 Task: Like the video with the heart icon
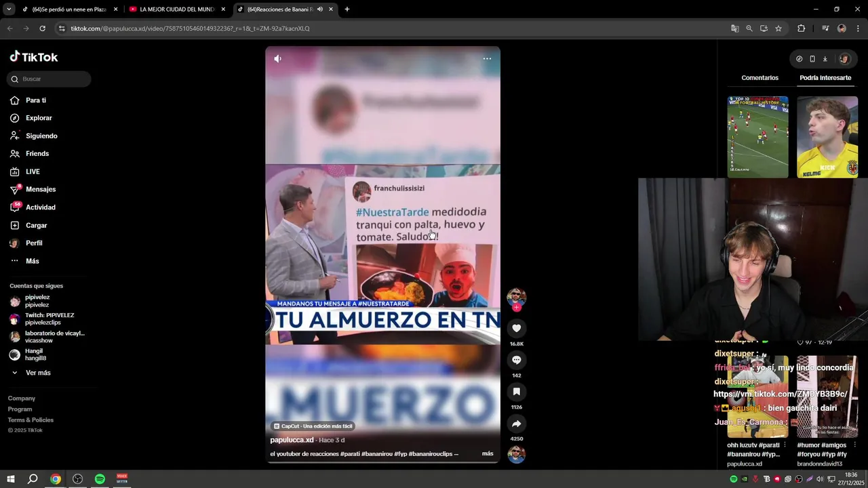pos(516,328)
